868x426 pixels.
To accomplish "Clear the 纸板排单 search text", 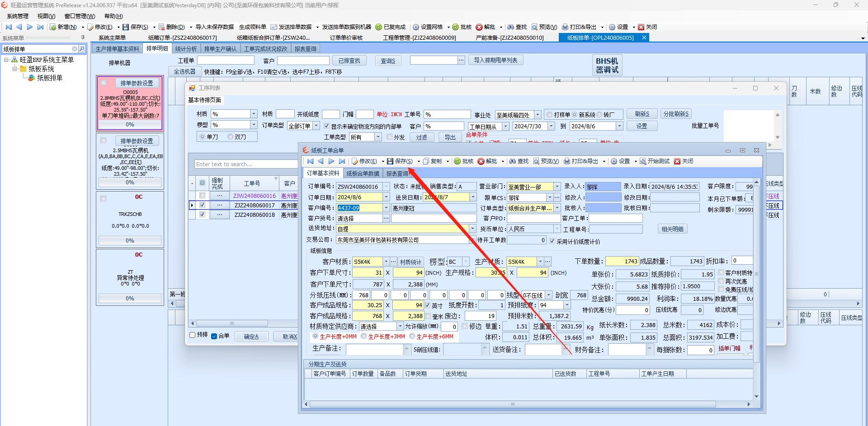I will (75, 49).
